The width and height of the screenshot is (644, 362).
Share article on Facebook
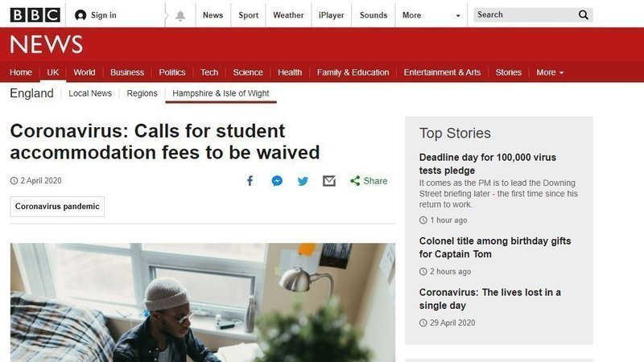(250, 181)
